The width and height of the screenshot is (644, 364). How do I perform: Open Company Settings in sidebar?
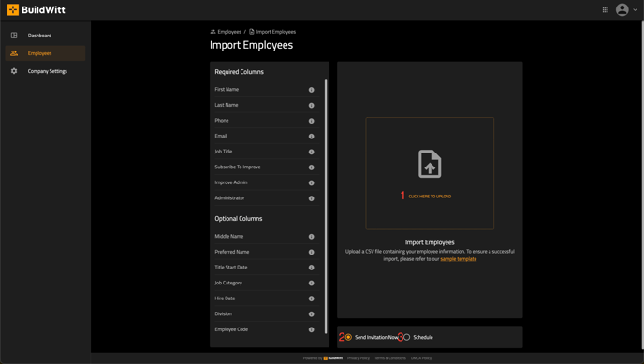(45, 71)
